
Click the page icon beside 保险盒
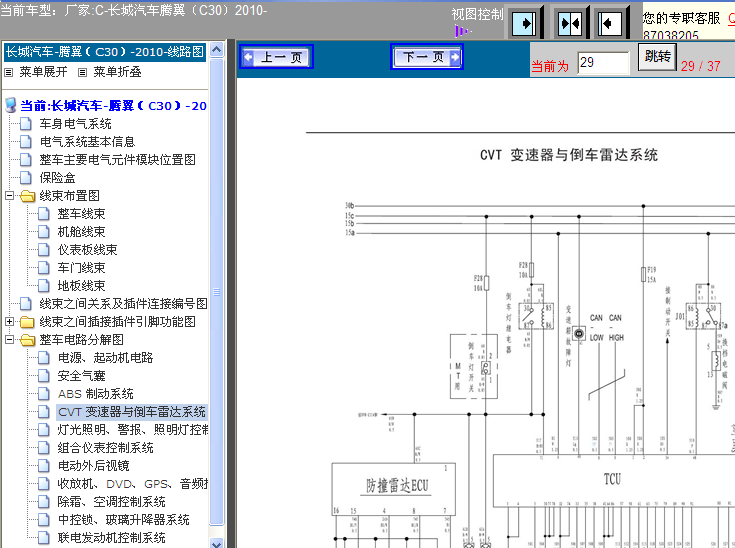[26, 178]
